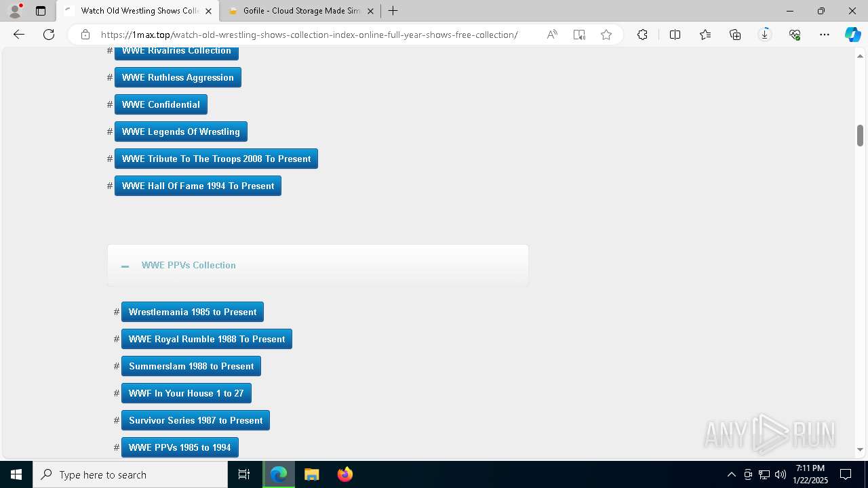The image size is (868, 488).
Task: Open WWE Confidential
Action: click(x=161, y=104)
